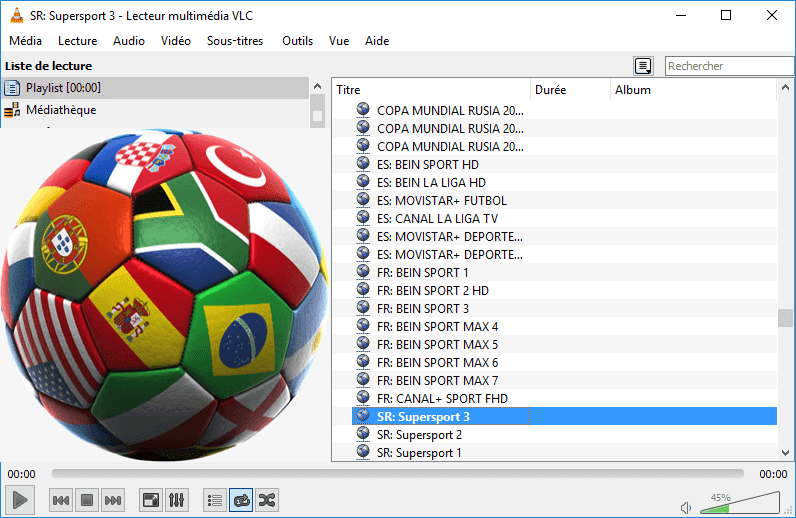This screenshot has height=518, width=796.
Task: Click the Médiathèque library icon
Action: (x=12, y=110)
